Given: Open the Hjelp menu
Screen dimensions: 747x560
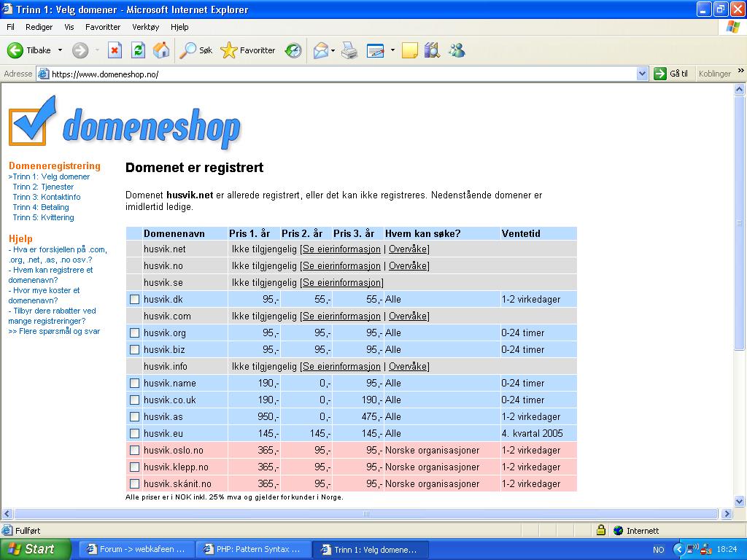Looking at the screenshot, I should [x=179, y=27].
